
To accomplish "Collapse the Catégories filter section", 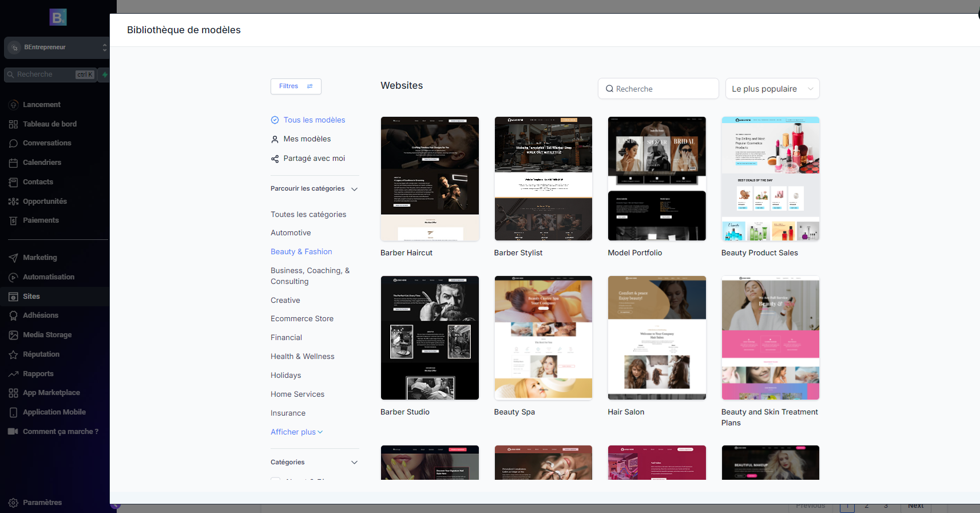I will (354, 463).
